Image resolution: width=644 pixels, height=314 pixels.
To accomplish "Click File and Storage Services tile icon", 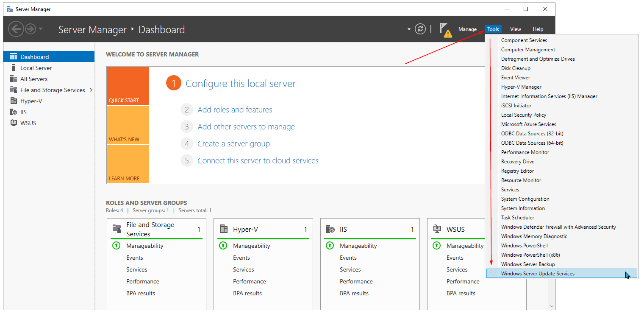I will tap(117, 229).
